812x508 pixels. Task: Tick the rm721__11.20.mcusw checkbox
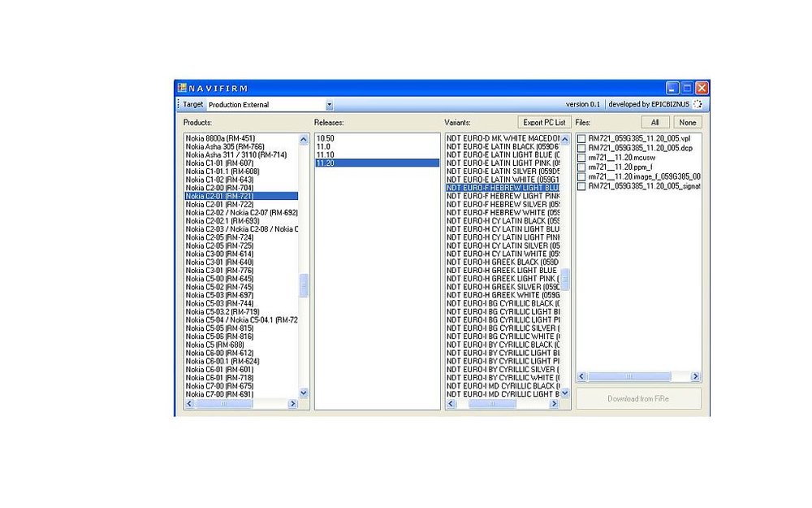pos(581,158)
